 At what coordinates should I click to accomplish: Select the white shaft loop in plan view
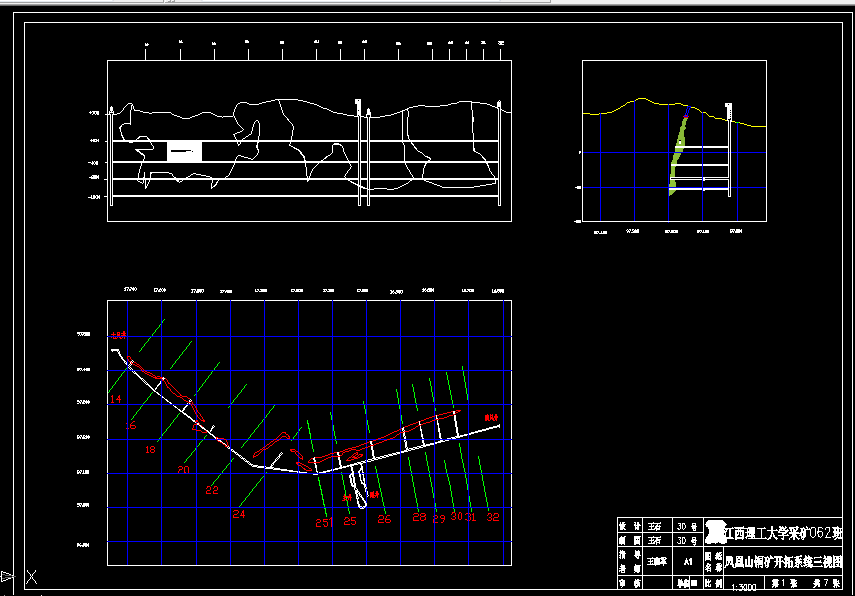point(358,485)
